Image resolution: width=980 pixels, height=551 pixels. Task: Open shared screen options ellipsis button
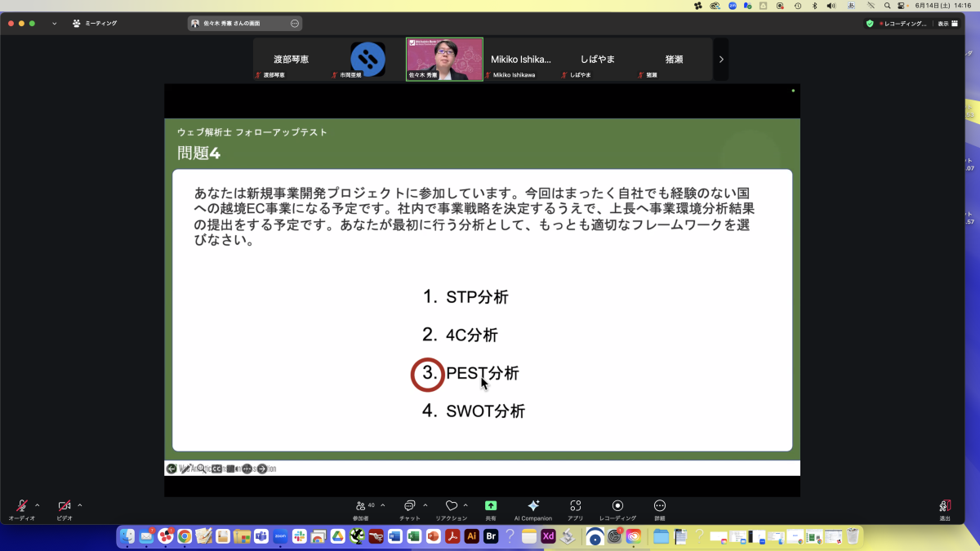tap(295, 24)
